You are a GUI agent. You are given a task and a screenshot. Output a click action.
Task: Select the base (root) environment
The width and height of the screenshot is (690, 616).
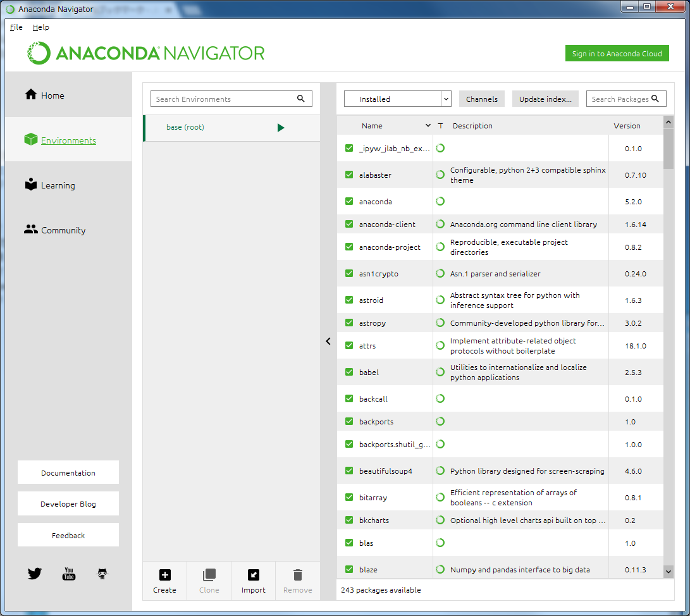pyautogui.click(x=232, y=128)
